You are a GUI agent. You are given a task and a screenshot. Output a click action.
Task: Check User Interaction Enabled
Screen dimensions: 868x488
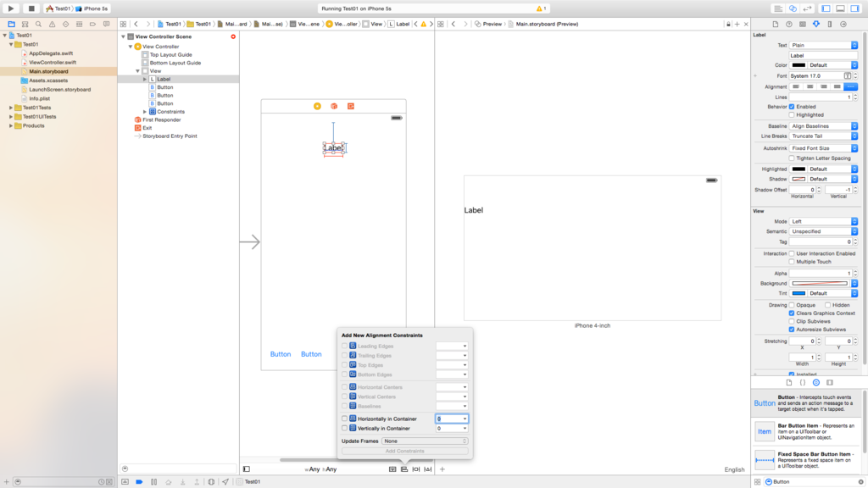click(792, 253)
